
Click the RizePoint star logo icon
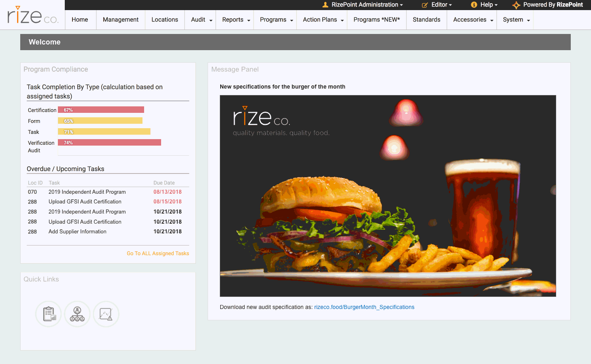[516, 5]
